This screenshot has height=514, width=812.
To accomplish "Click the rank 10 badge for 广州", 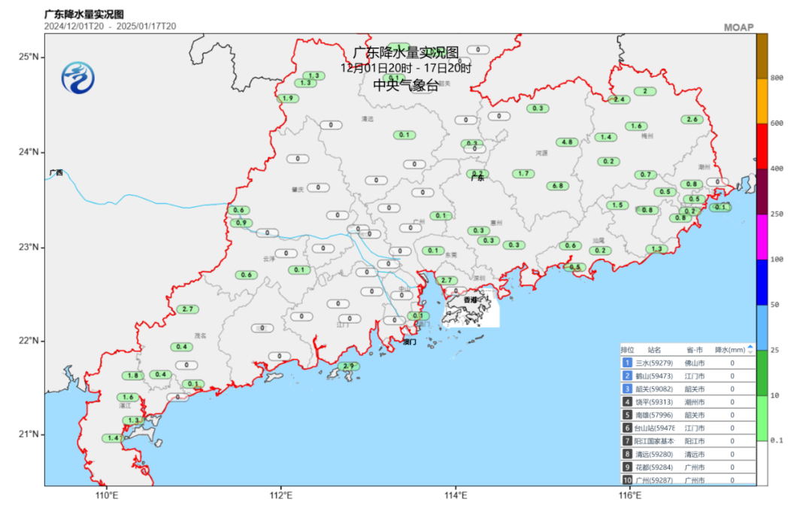I will [626, 479].
